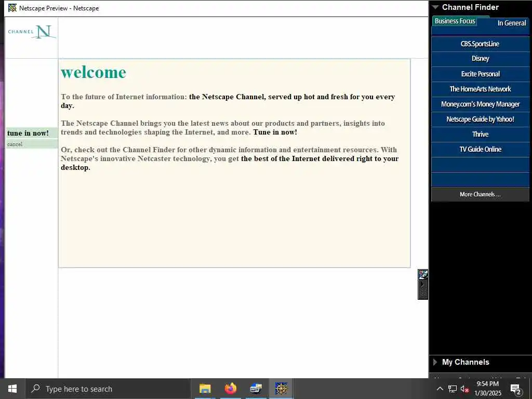Click the Channel N logo

32,32
